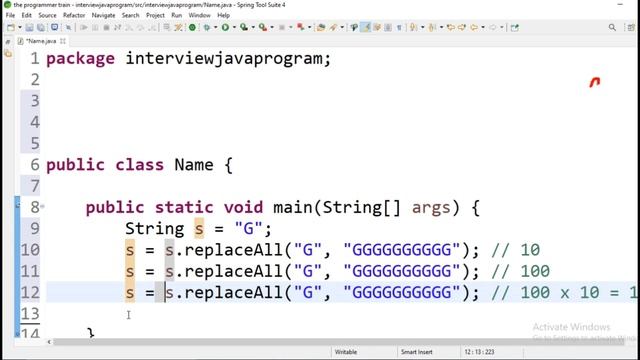640x360 pixels.
Task: Click the Previous Annotation icon
Action: pyautogui.click(x=432, y=27)
